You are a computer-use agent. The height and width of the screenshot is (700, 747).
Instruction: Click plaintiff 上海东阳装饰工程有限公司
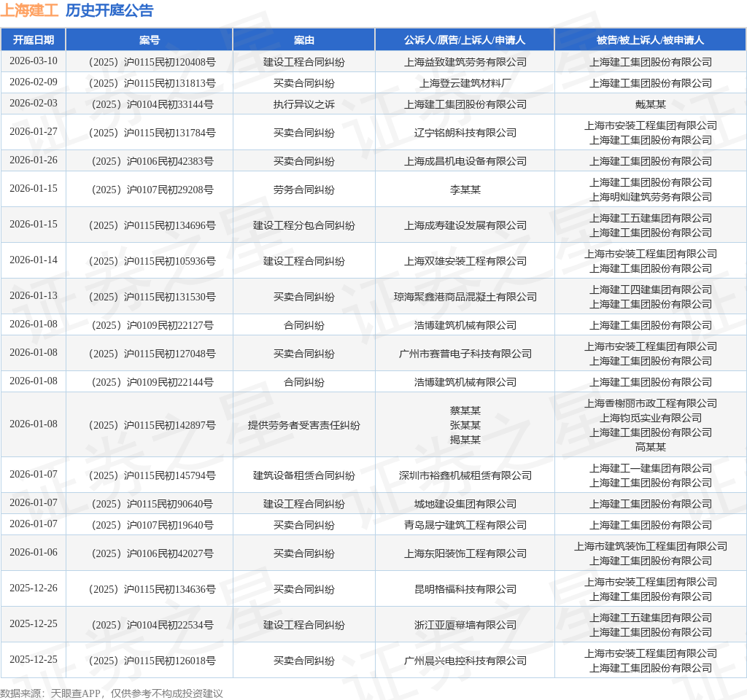(465, 553)
